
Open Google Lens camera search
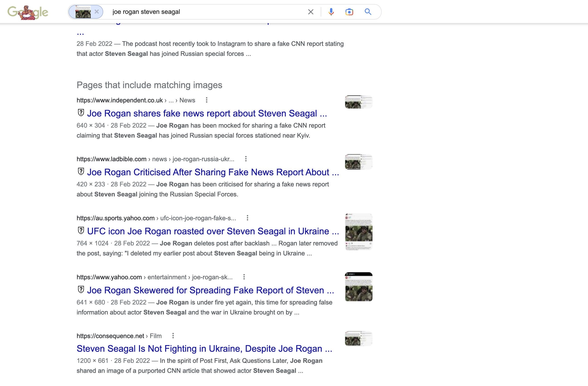pyautogui.click(x=349, y=12)
